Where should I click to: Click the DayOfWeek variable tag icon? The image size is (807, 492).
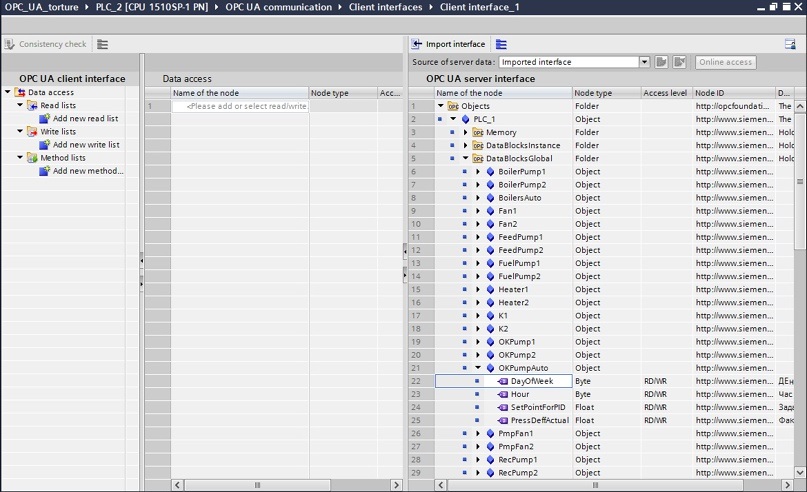[503, 381]
